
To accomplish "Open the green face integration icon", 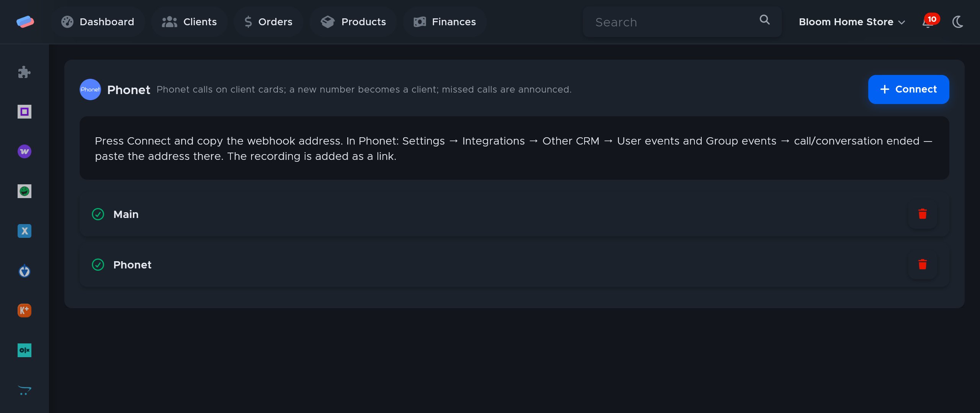I will tap(24, 191).
